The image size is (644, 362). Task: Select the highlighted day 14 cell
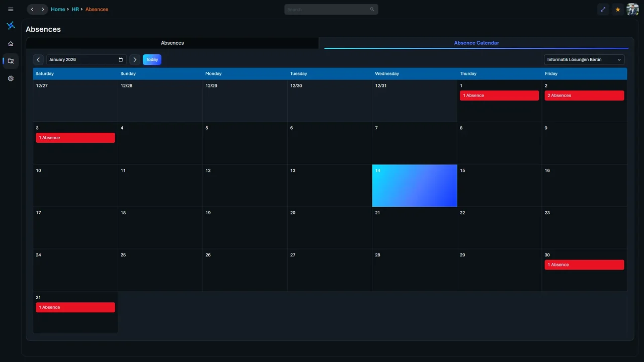(x=415, y=186)
